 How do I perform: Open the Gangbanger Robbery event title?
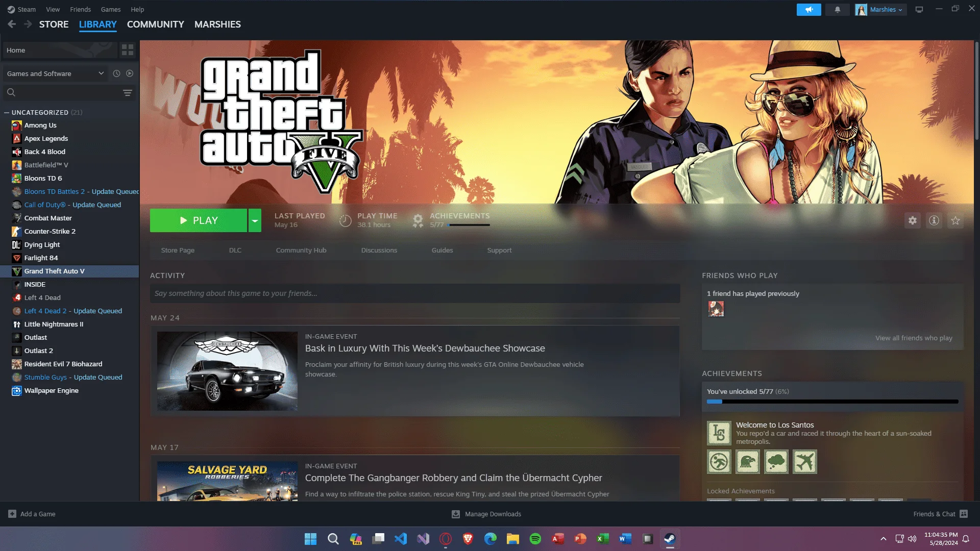[453, 478]
